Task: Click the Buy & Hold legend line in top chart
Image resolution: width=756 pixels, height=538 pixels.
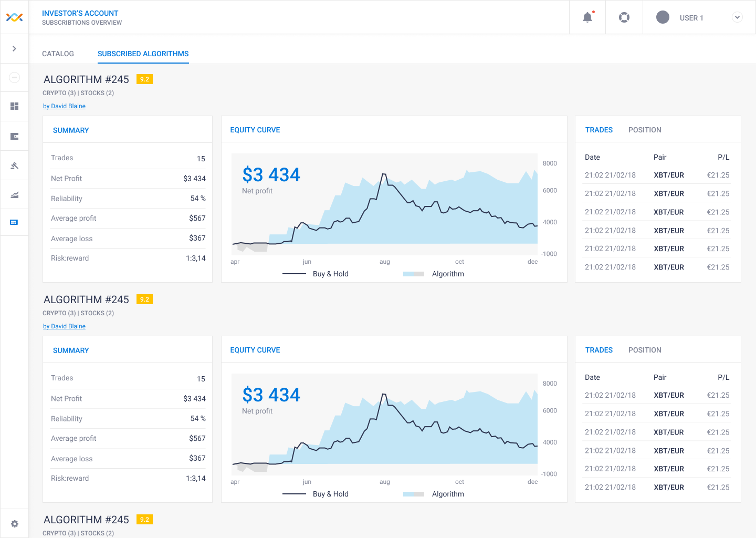Action: (294, 274)
